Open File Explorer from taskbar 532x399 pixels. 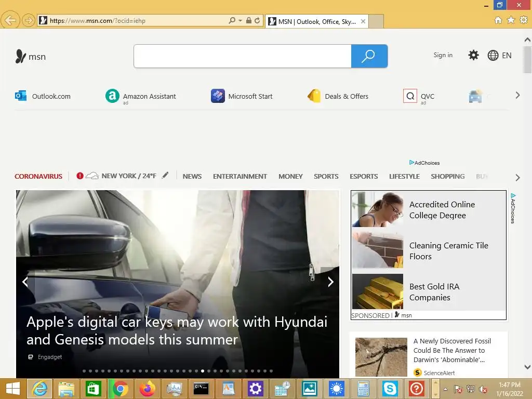(x=66, y=389)
